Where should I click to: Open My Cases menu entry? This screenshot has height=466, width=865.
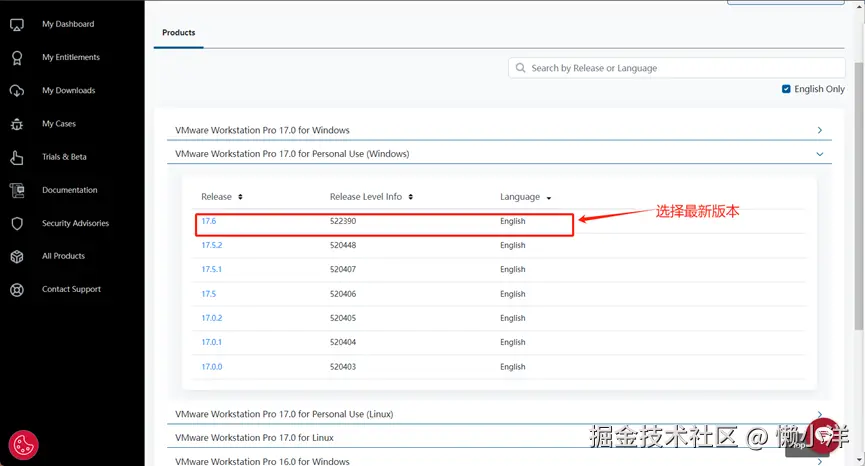[58, 124]
